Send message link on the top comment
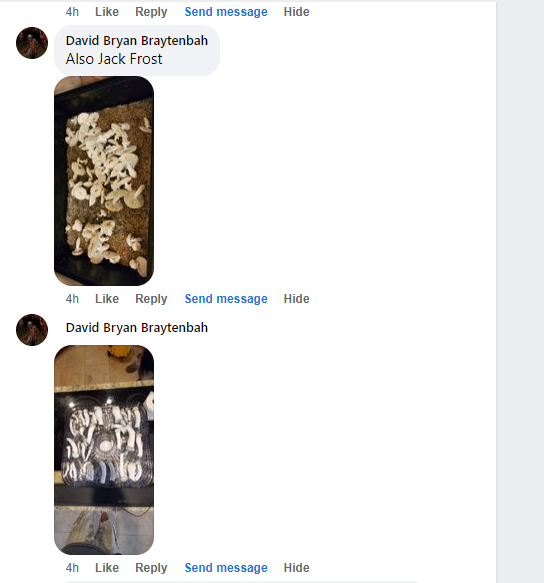544x583 pixels. click(x=226, y=12)
